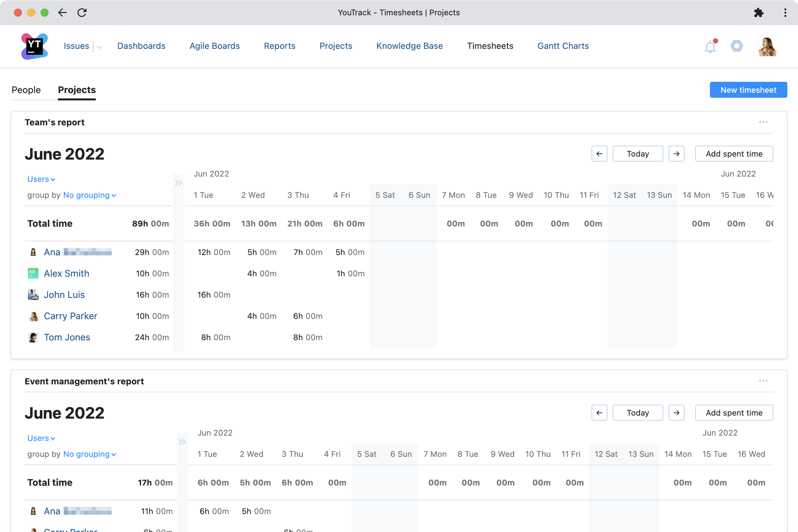Navigate to Gantt Charts
The image size is (798, 532).
[563, 46]
